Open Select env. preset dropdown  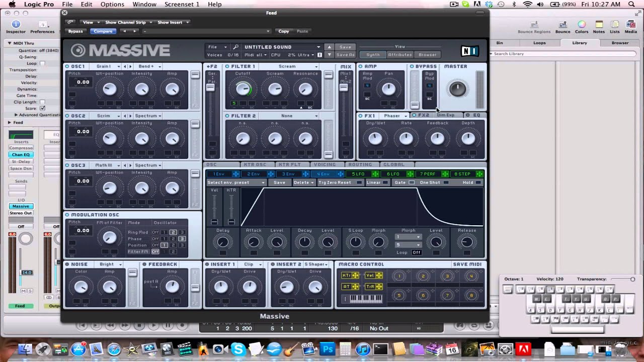click(236, 183)
